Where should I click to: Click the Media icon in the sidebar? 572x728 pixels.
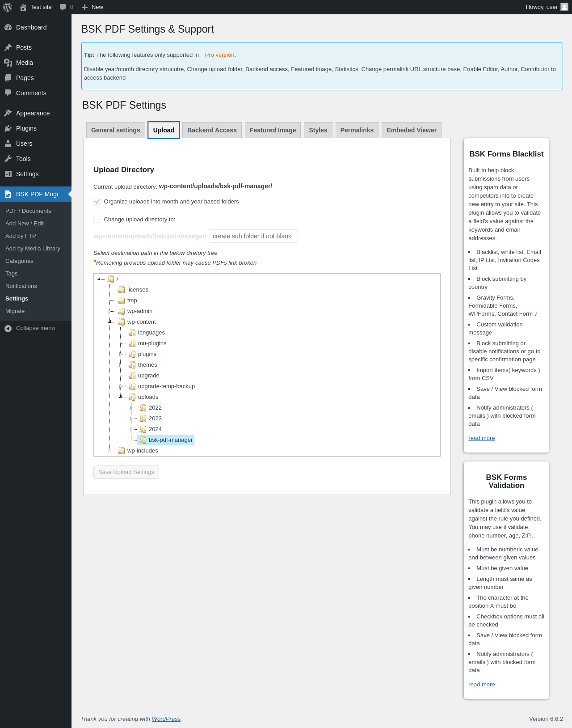tap(8, 63)
